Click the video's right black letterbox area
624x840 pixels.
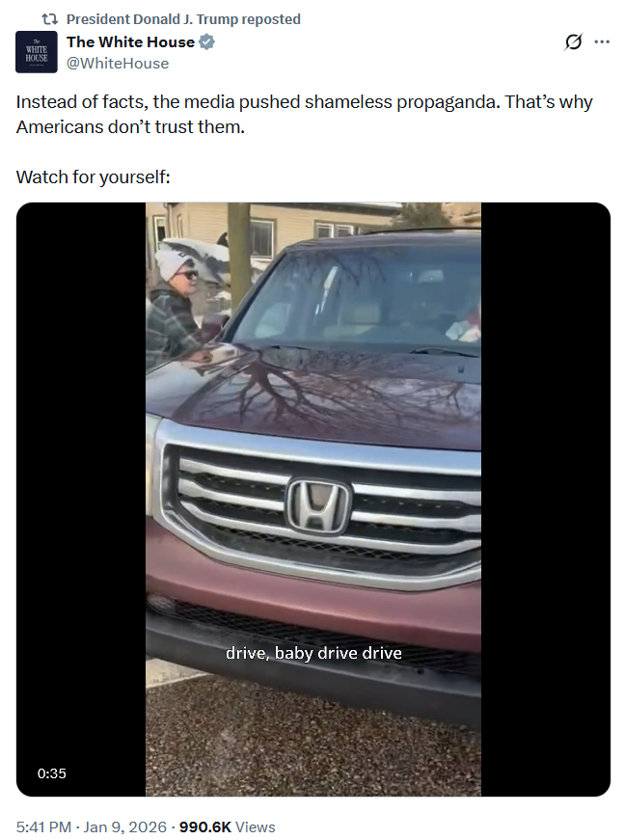click(x=546, y=500)
